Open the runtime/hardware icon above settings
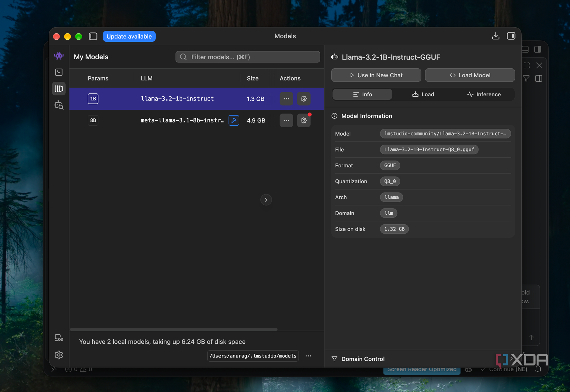This screenshot has height=392, width=570. pyautogui.click(x=59, y=338)
